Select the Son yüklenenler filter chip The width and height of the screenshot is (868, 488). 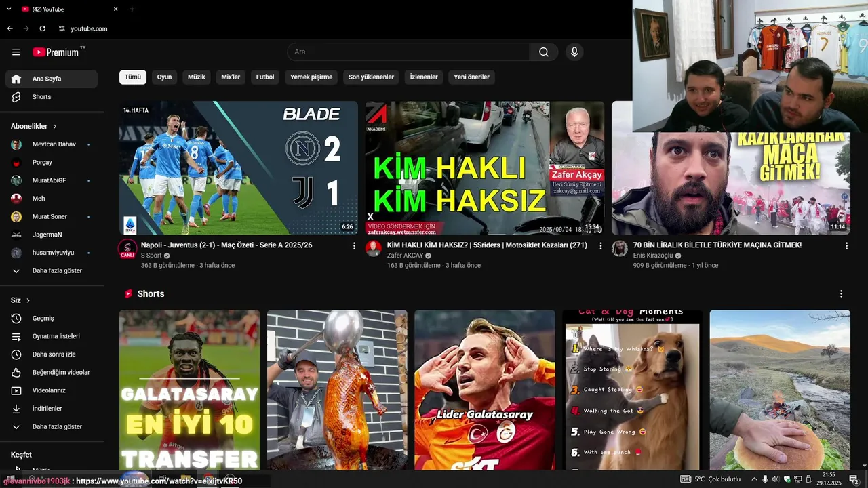(371, 77)
